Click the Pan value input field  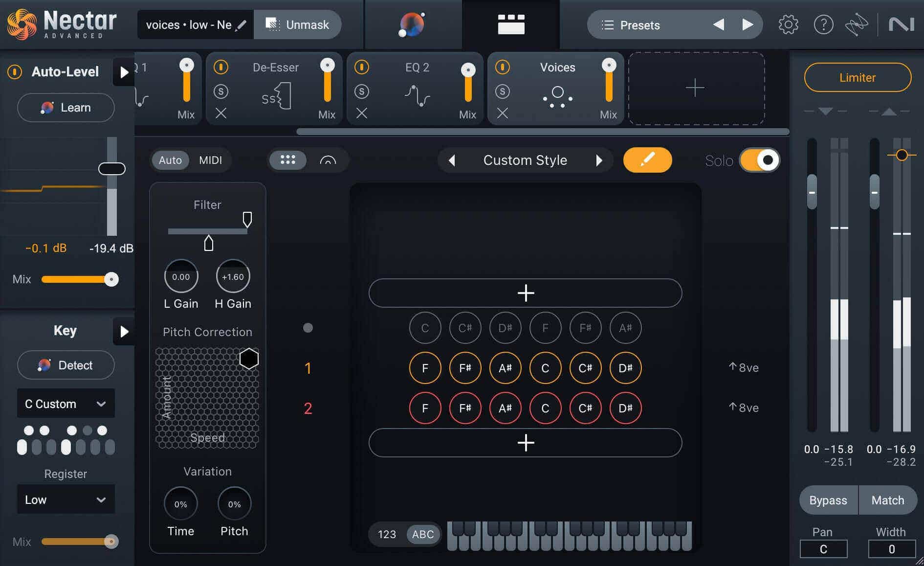823,549
